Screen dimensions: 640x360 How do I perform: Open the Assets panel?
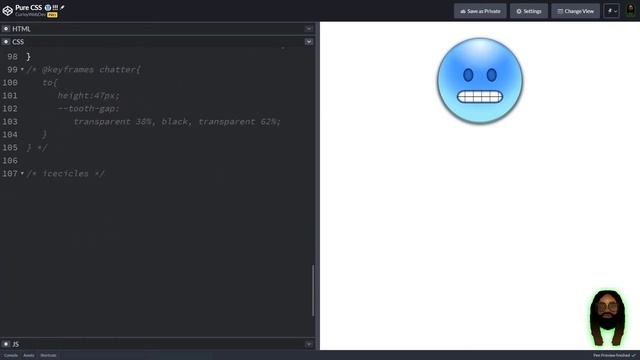(x=29, y=356)
